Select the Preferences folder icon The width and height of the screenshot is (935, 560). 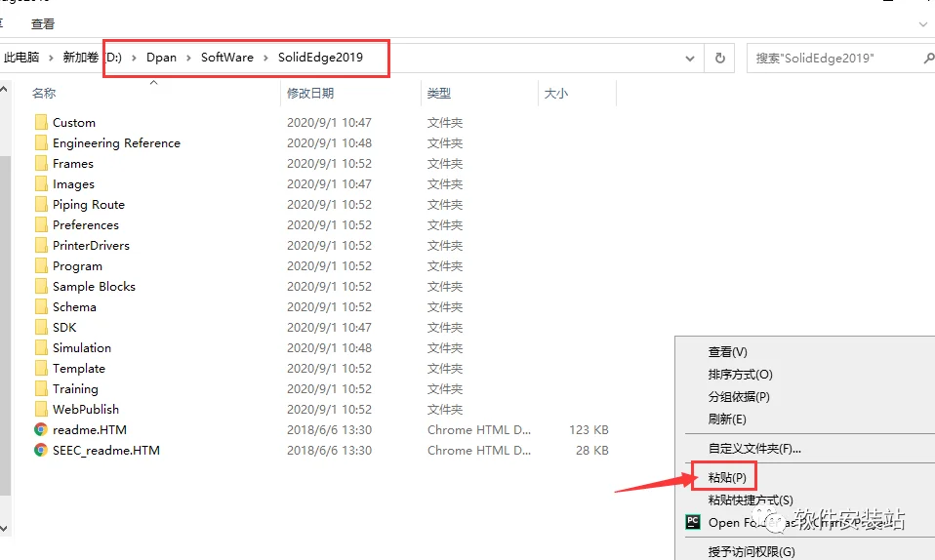tap(41, 224)
